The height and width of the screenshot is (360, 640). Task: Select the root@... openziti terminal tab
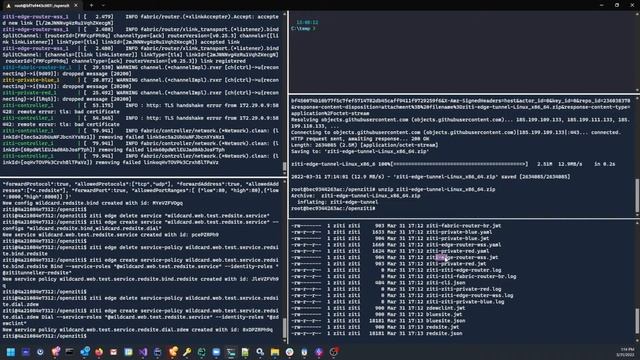pos(42,6)
